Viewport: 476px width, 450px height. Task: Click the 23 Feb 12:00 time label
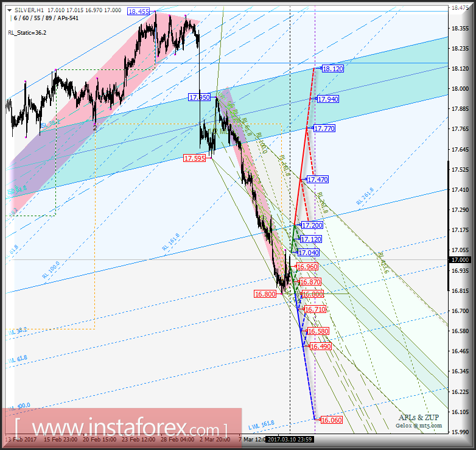point(138,440)
